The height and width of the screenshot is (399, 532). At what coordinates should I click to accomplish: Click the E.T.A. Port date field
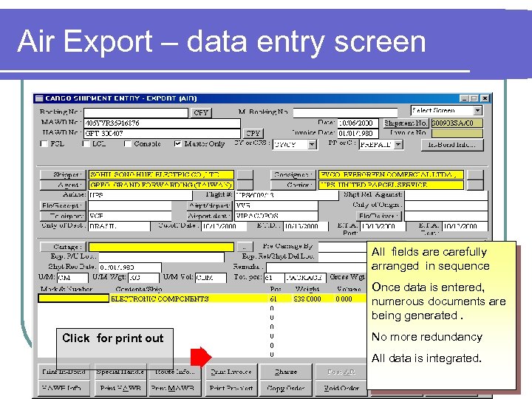[383, 226]
